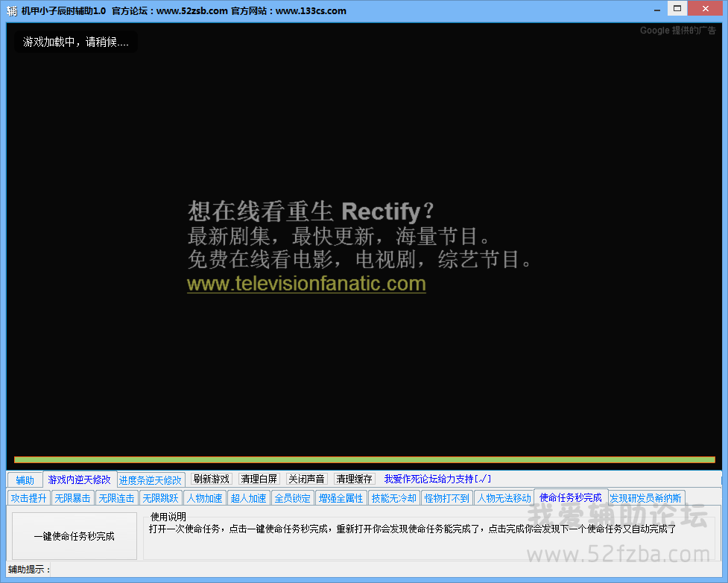Select the 人物无法移动 sub-tab
Screen dimensions: 728x583
[x=504, y=498]
